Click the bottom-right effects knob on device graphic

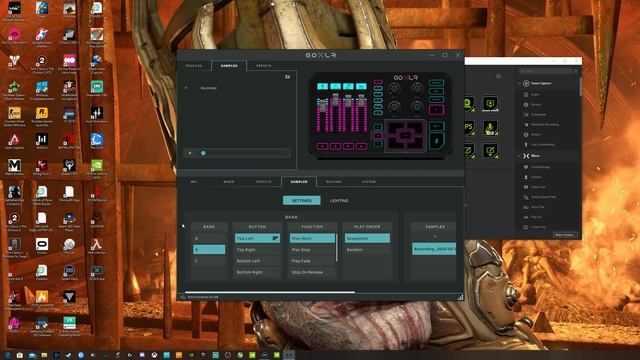[x=417, y=107]
